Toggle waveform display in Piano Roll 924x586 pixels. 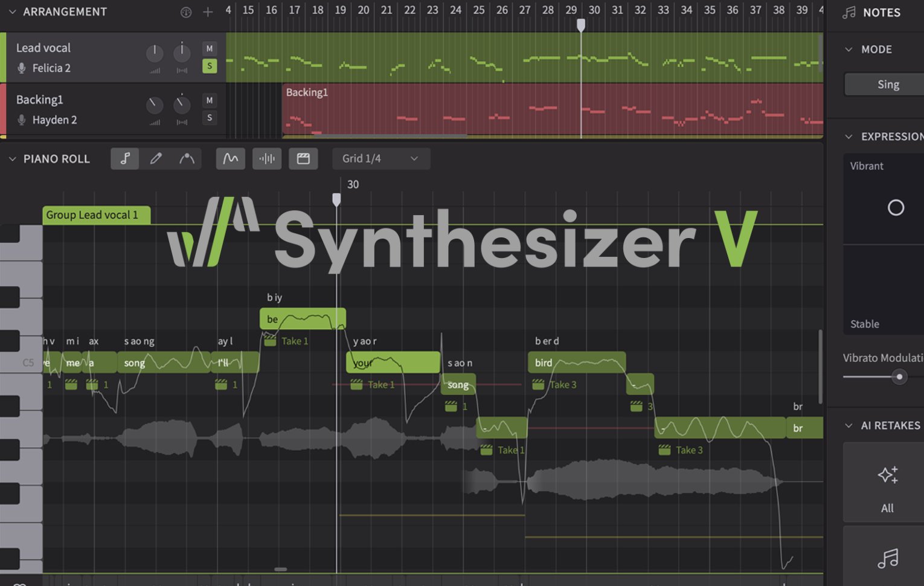267,158
